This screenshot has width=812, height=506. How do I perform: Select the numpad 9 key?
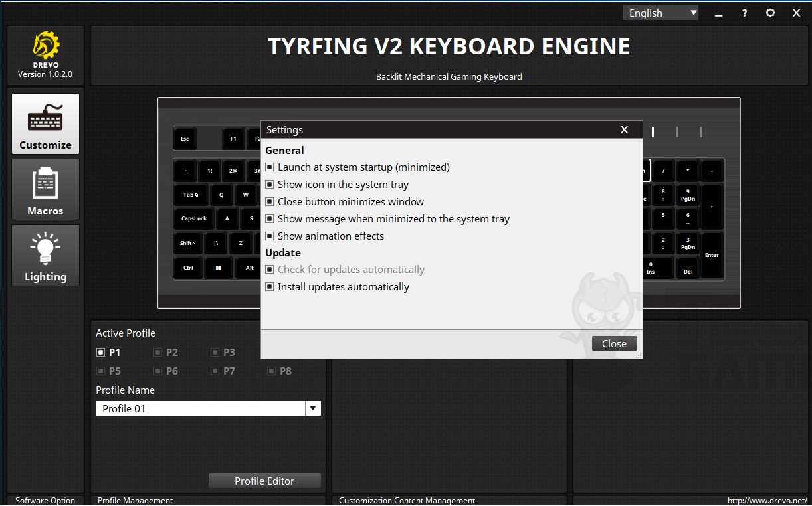point(688,195)
